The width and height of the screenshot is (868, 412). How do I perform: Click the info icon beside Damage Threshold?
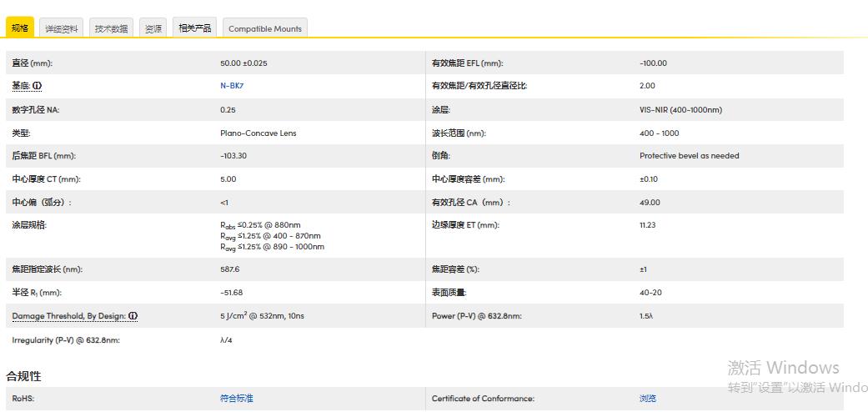pyautogui.click(x=133, y=316)
